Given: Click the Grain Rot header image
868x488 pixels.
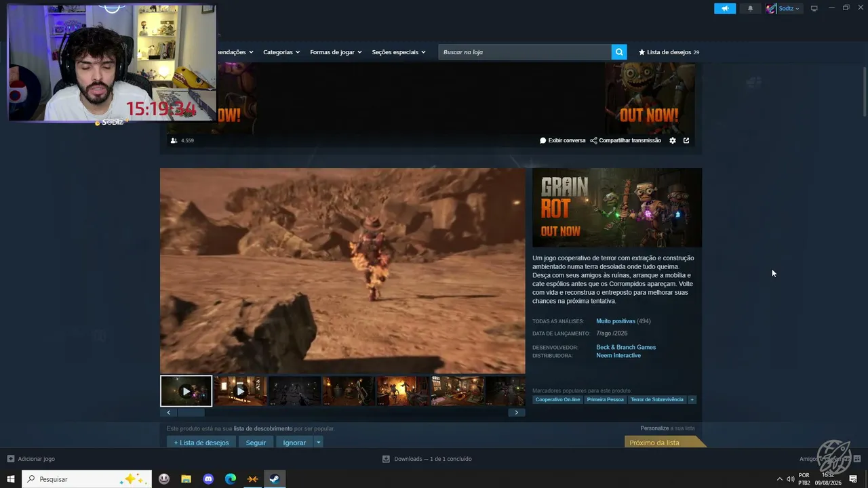Looking at the screenshot, I should [617, 207].
